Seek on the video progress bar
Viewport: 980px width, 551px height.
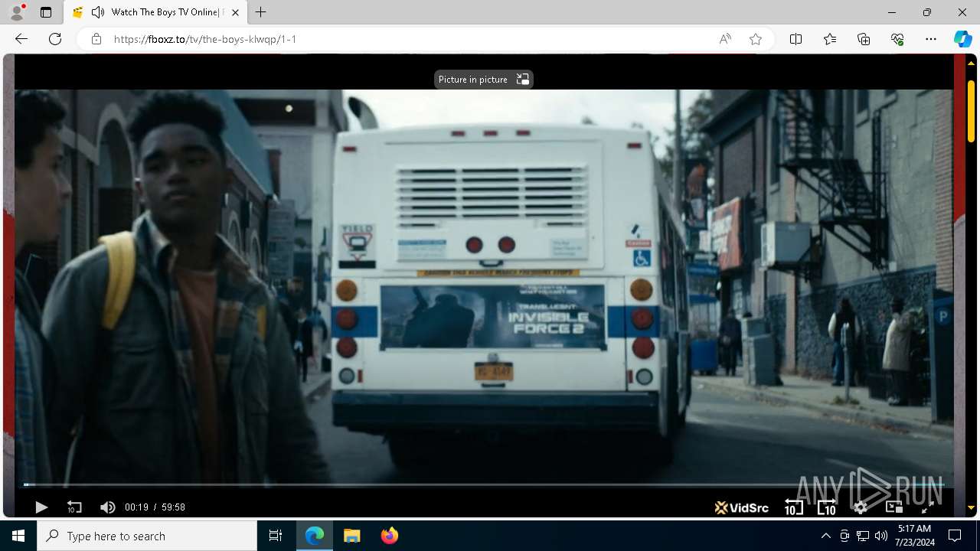[x=484, y=484]
